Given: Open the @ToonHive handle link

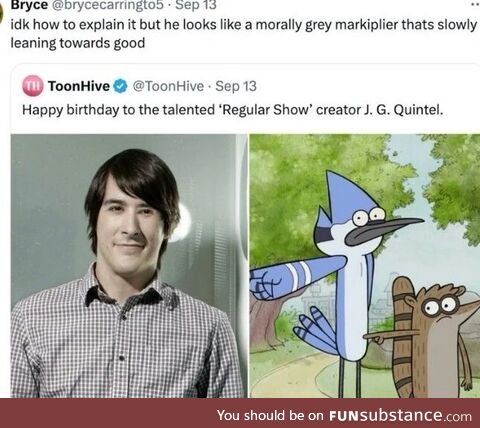Looking at the screenshot, I should click(168, 86).
